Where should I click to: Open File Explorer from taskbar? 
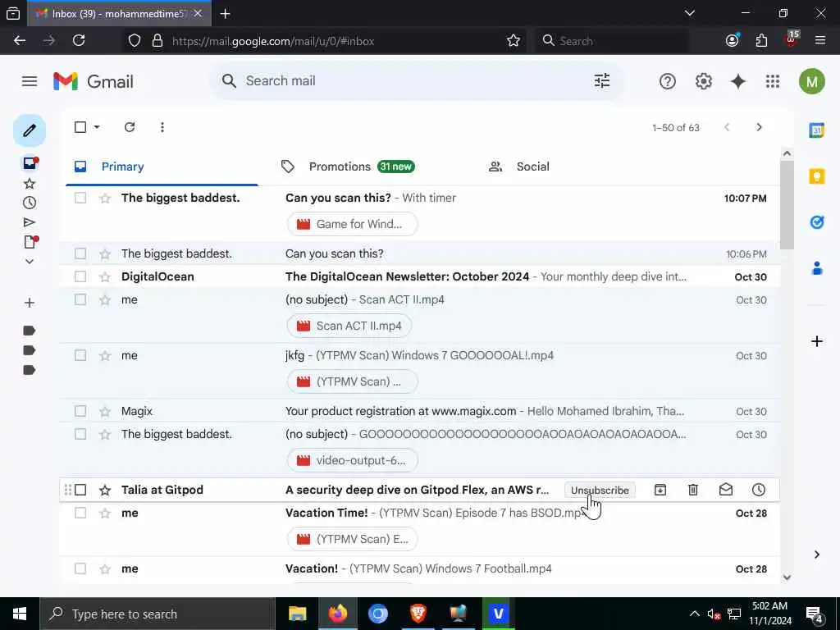tap(297, 614)
